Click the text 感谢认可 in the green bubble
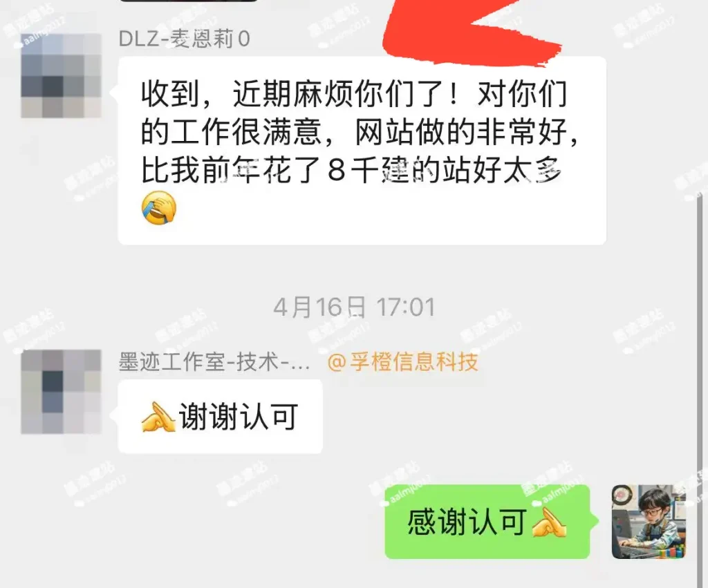Viewport: 708px width, 588px height. click(x=467, y=522)
